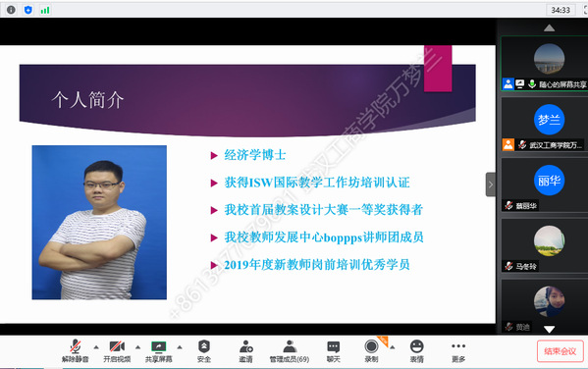The height and width of the screenshot is (369, 588).
Task: Turn on camera via 开启视频
Action: (x=117, y=351)
